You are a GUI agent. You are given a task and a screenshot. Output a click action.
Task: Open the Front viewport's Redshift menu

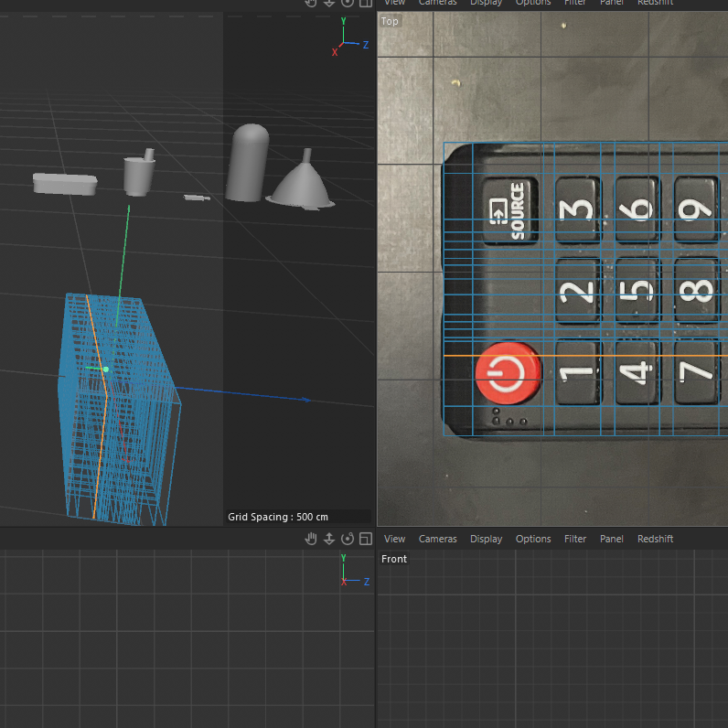click(655, 539)
